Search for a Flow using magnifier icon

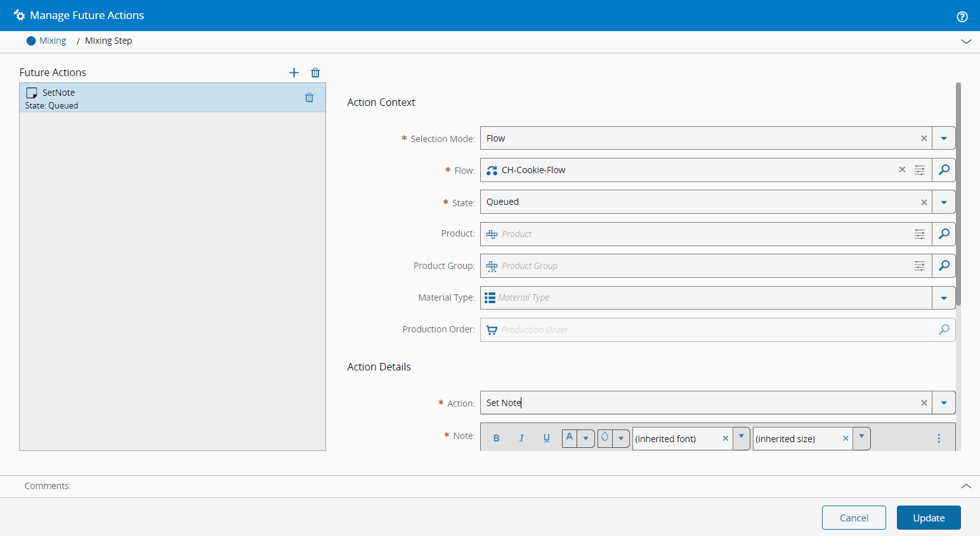[x=944, y=170]
